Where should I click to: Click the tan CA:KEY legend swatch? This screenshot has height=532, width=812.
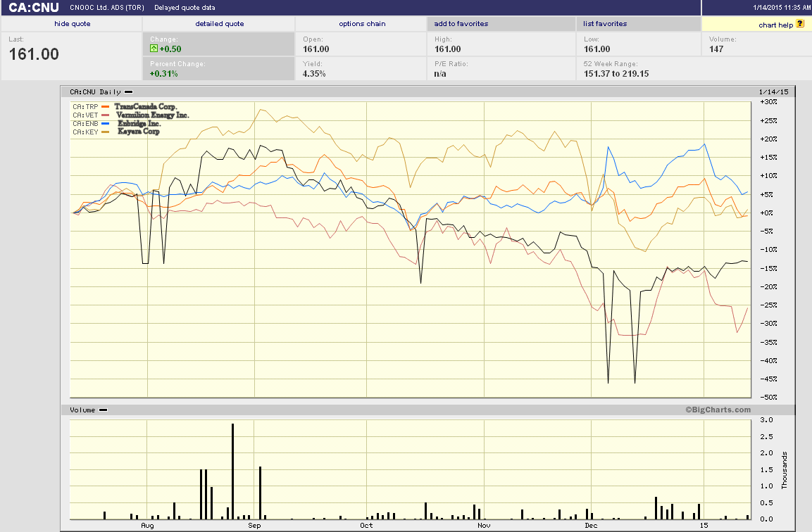click(105, 132)
